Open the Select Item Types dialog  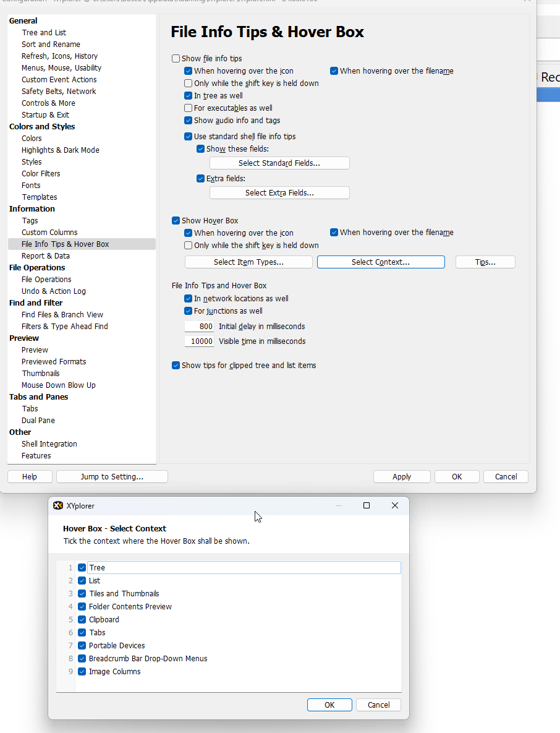pos(248,262)
